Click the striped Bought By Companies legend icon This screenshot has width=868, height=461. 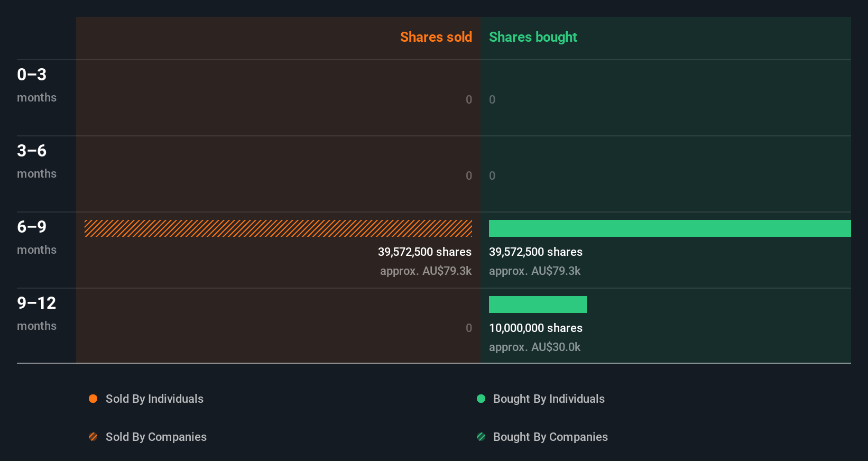(481, 437)
